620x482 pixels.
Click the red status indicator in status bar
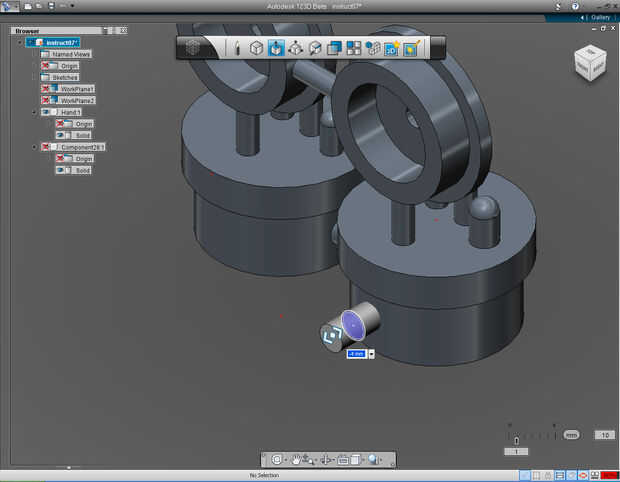click(609, 475)
